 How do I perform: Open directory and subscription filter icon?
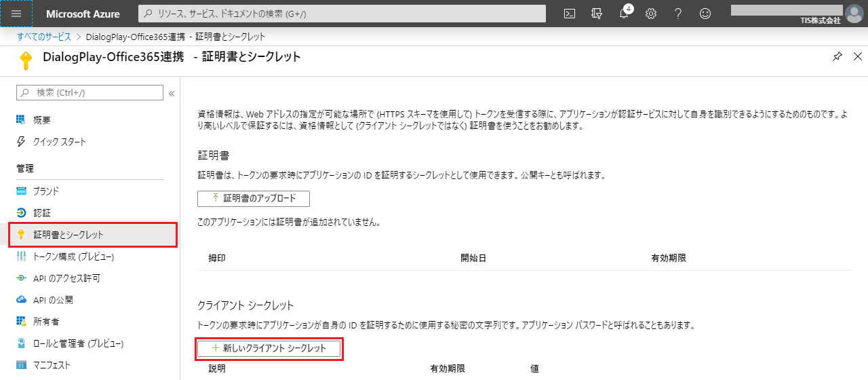tap(597, 14)
